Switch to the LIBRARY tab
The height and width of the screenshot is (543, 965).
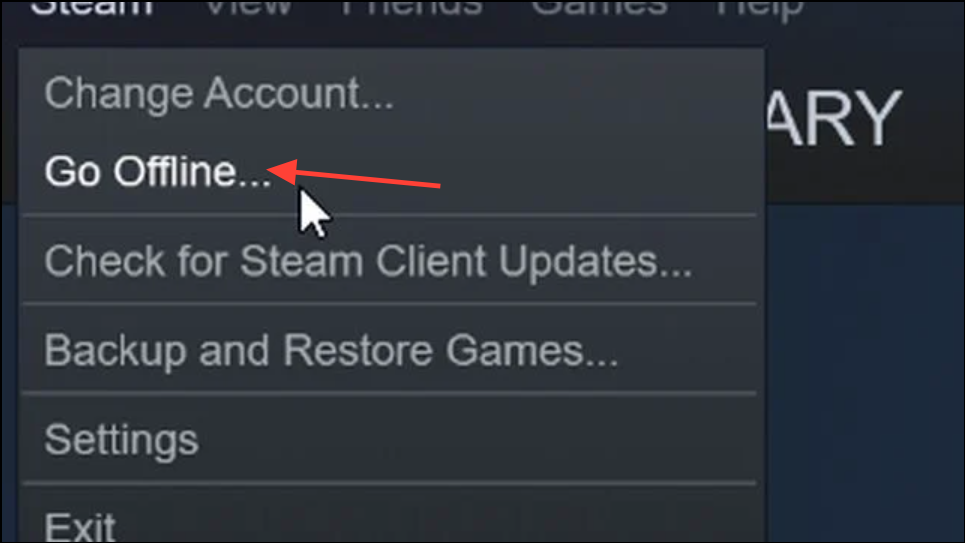pos(834,118)
